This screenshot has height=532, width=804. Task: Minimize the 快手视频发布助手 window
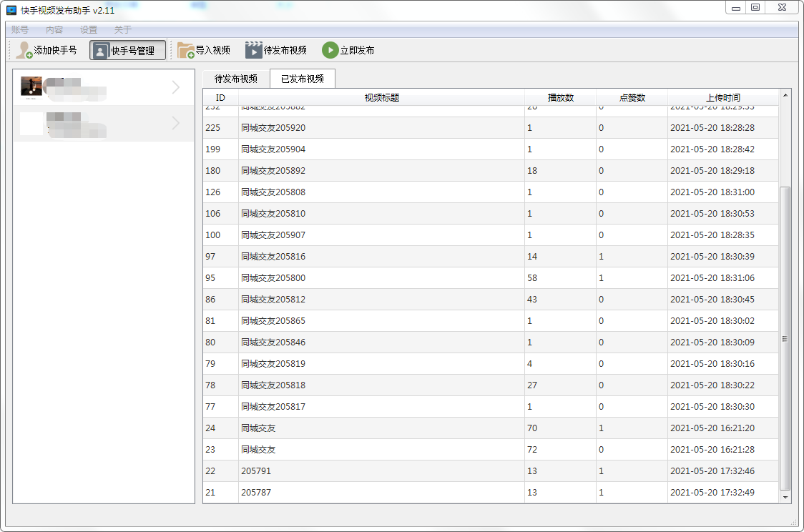click(736, 8)
